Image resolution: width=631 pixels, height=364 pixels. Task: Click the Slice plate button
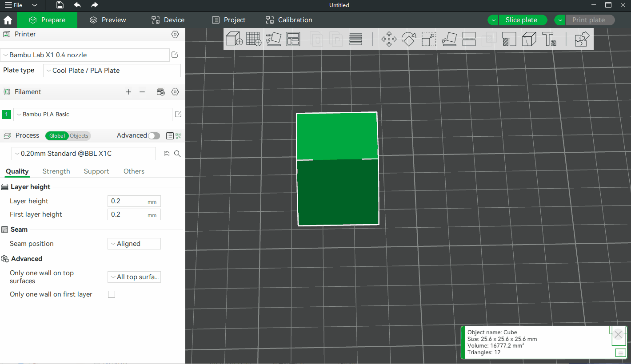[521, 20]
